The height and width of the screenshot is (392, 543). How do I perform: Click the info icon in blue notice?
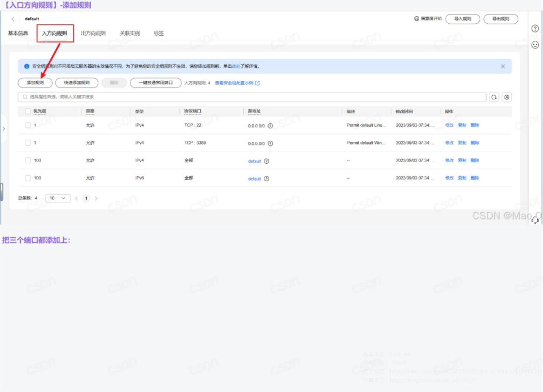click(x=27, y=66)
